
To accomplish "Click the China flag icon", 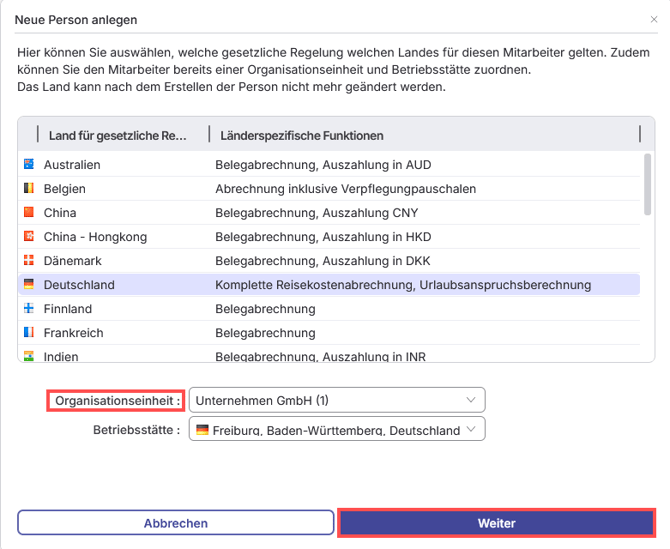I will pyautogui.click(x=29, y=212).
